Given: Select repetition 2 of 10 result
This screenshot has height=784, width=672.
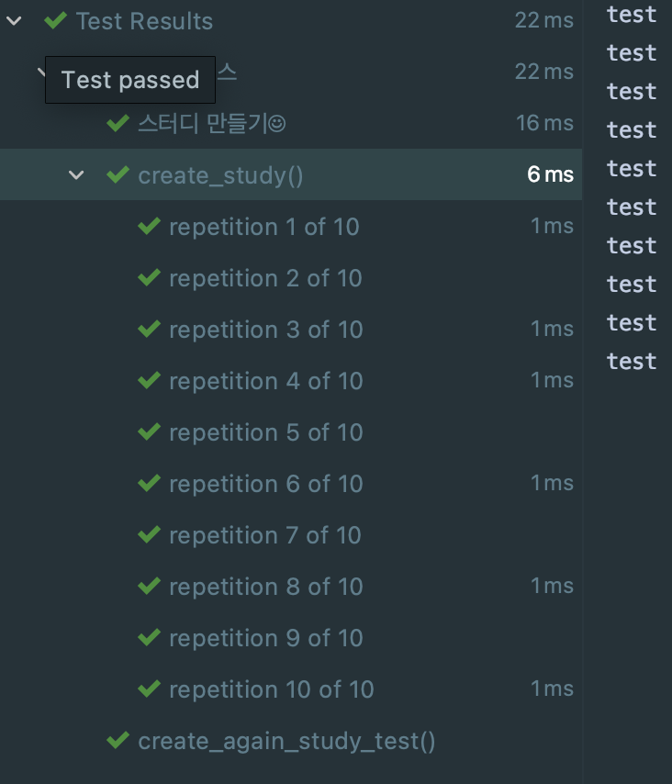Looking at the screenshot, I should coord(265,277).
